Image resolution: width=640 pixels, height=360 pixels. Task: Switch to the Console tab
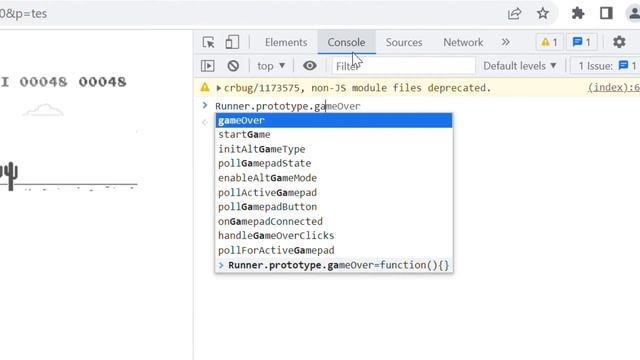[346, 42]
